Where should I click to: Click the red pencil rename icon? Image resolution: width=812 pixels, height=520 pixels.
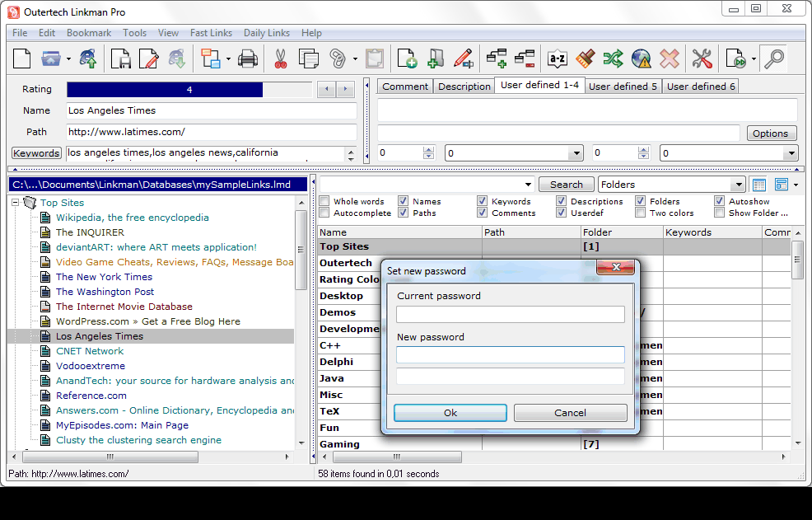(x=463, y=59)
